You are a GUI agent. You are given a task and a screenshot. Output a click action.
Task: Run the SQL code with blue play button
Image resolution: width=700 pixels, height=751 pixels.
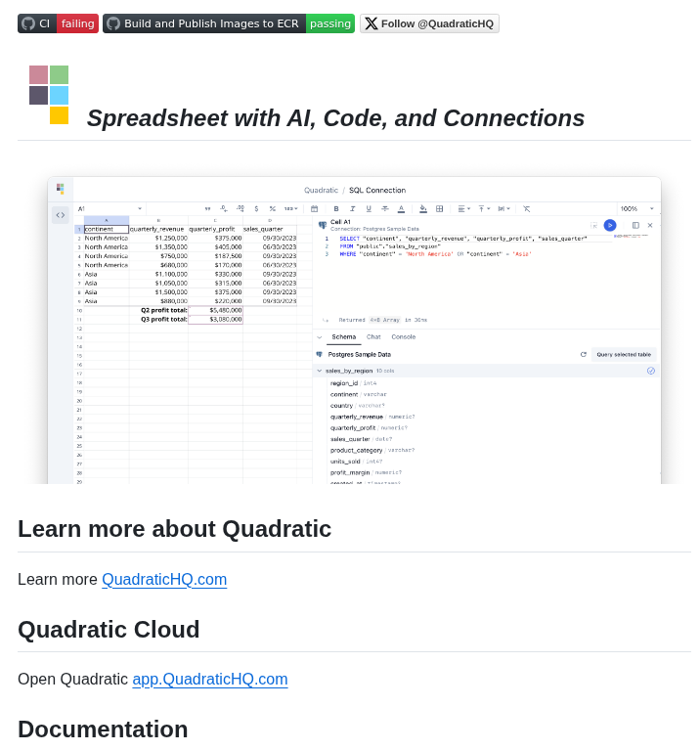[x=610, y=225]
